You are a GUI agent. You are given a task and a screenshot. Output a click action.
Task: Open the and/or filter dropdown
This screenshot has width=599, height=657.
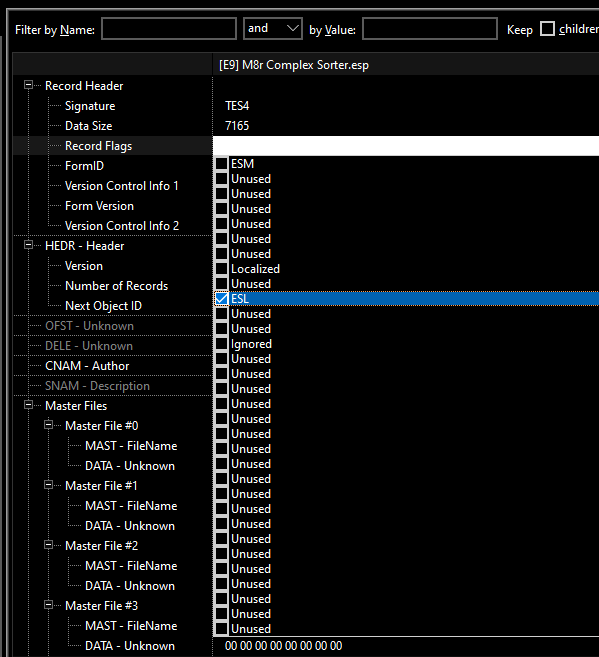273,28
